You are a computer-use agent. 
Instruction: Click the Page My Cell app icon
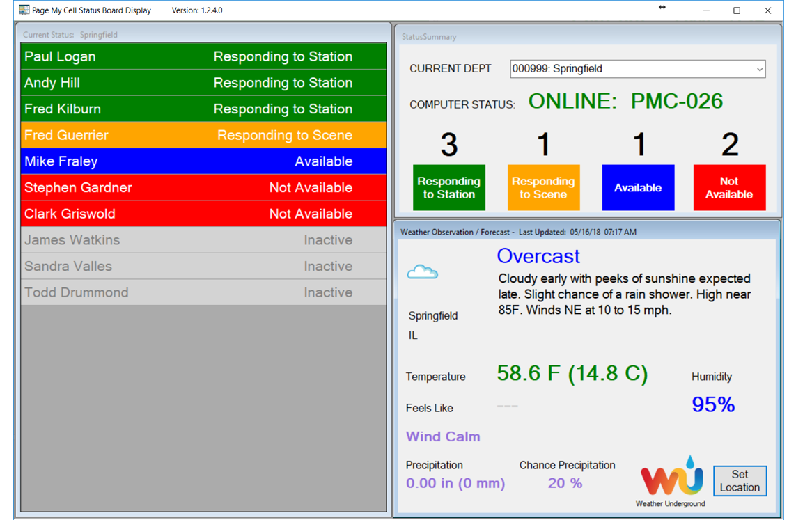[x=24, y=10]
